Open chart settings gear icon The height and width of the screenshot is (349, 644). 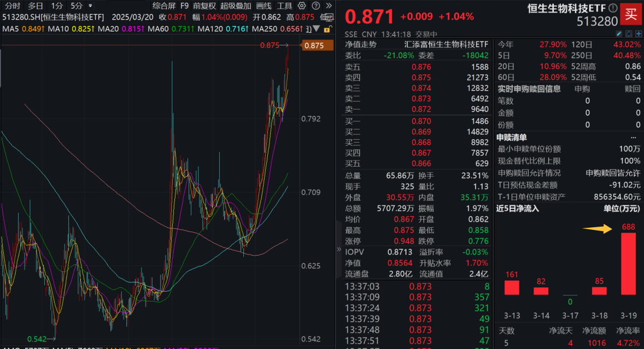point(302,6)
